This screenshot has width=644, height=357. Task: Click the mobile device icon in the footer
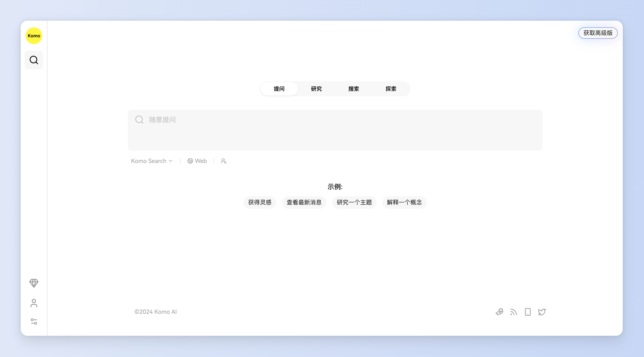[x=528, y=312]
